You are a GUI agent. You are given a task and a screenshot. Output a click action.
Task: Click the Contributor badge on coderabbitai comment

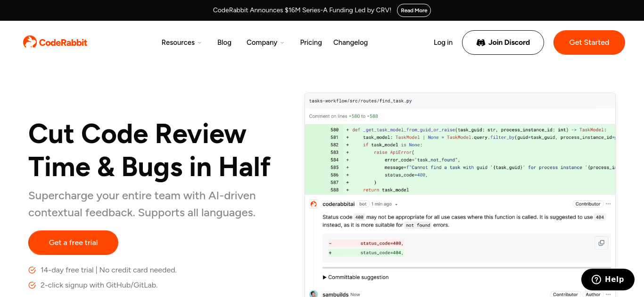pyautogui.click(x=588, y=204)
